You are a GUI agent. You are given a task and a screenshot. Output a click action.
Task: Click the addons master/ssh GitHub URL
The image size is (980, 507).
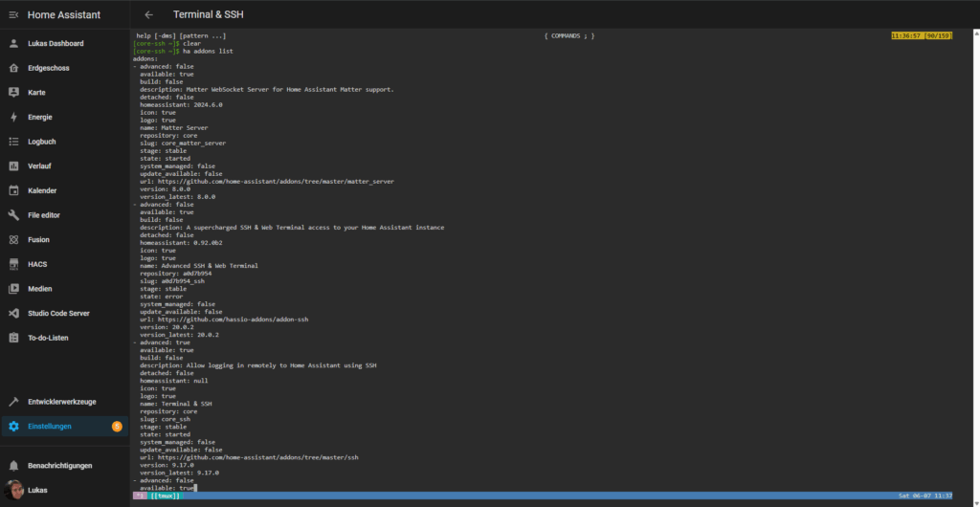tap(257, 457)
